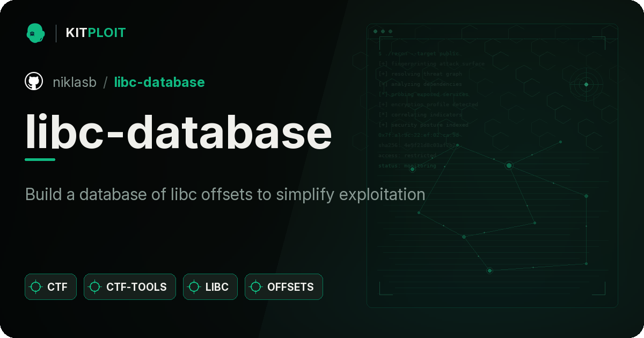Click the crosshair icon on the CTF-TOOLS tag
This screenshot has width=644, height=338.
tap(95, 287)
